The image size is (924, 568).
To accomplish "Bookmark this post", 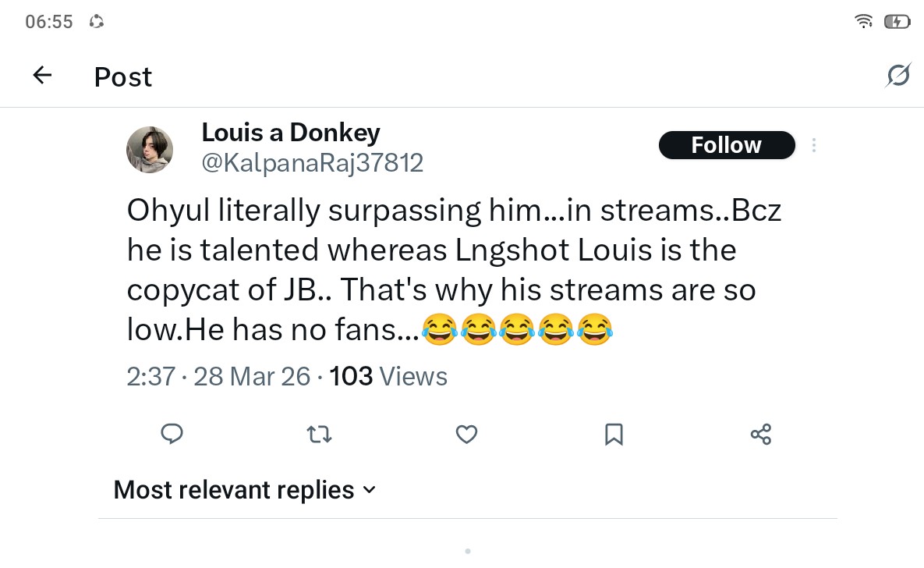I will 614,435.
